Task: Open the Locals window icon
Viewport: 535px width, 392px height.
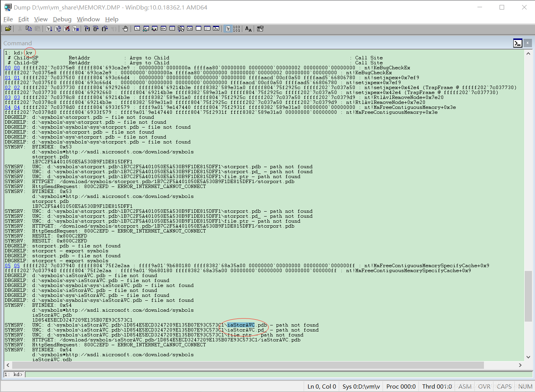Action: pyautogui.click(x=155, y=29)
